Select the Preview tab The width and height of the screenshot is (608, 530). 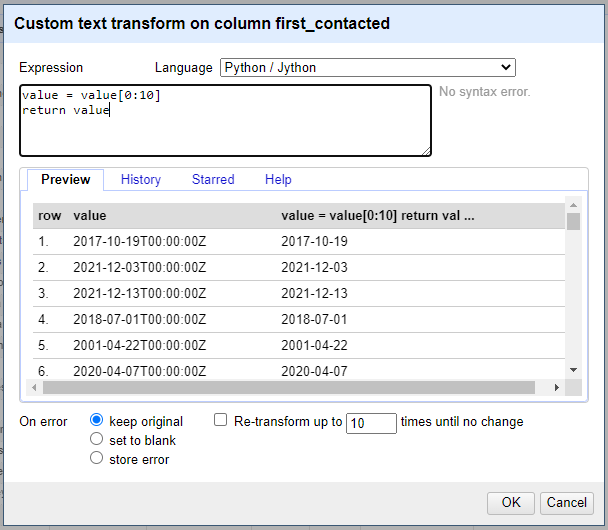coord(66,180)
